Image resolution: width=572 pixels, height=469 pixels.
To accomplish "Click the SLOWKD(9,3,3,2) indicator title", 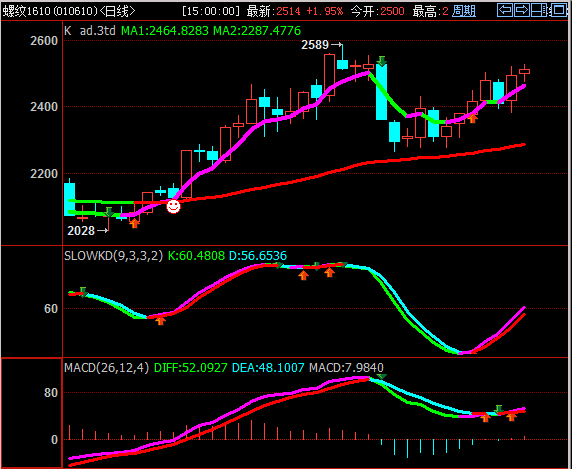I will 113,256.
